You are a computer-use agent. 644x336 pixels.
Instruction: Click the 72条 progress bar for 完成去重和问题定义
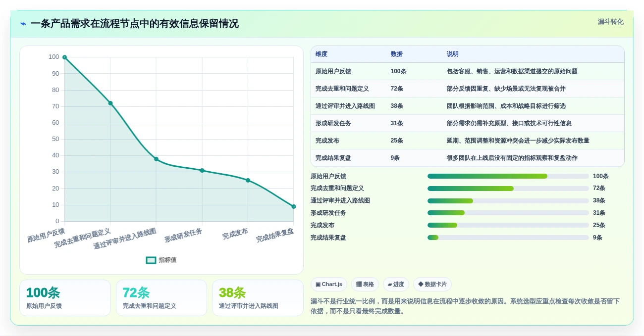508,189
